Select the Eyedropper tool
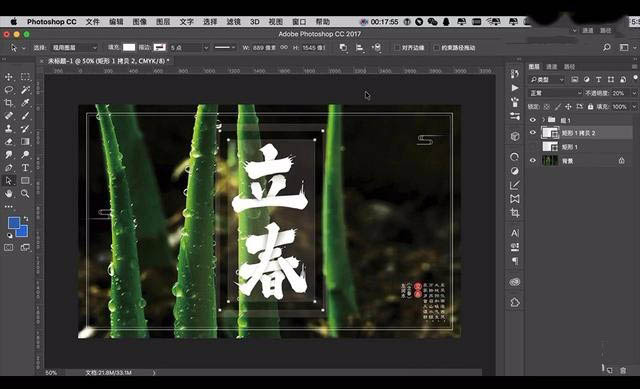Screen dimensions: 640x389 [25, 103]
